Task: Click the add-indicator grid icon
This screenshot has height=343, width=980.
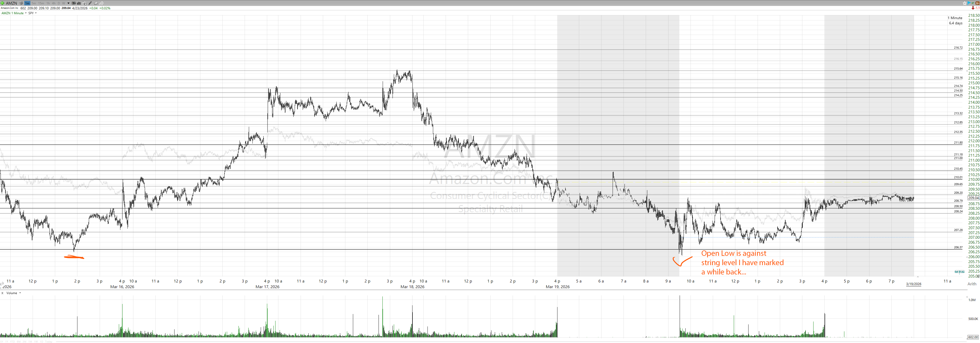Action: [84, 3]
